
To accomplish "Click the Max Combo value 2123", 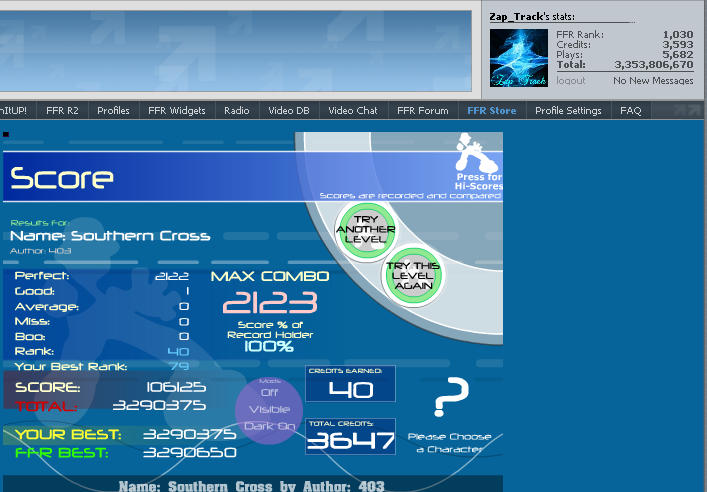I will pyautogui.click(x=270, y=302).
